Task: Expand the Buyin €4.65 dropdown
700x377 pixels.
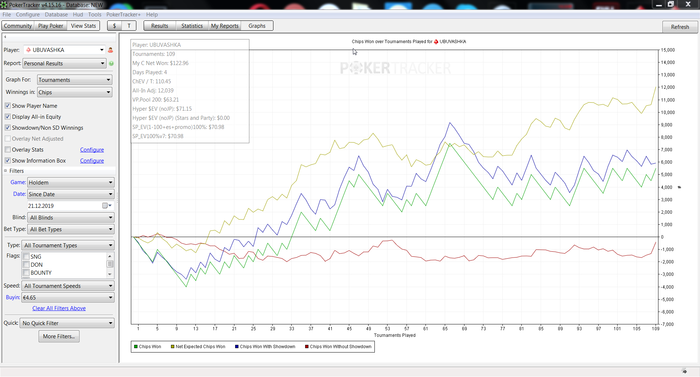Action: pos(68,297)
